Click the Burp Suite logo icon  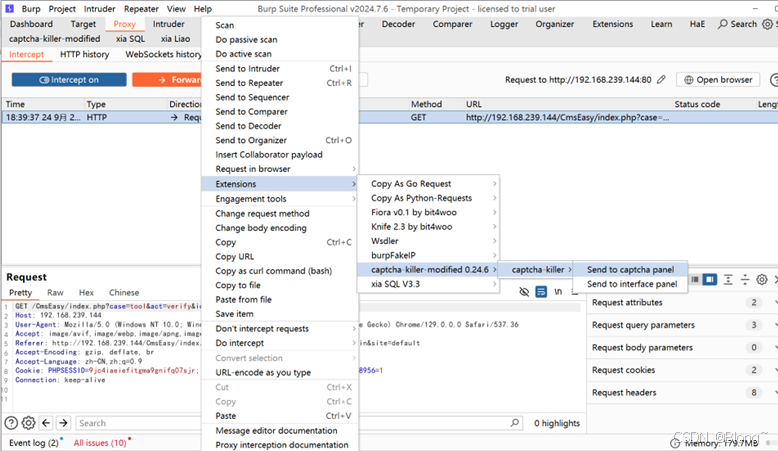pyautogui.click(x=9, y=8)
